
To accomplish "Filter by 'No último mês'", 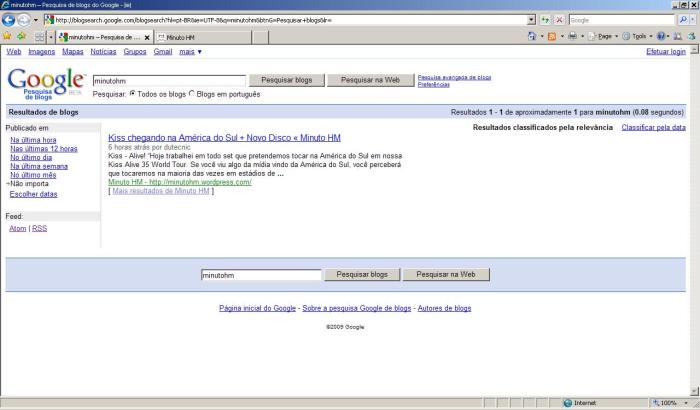I will click(x=33, y=175).
